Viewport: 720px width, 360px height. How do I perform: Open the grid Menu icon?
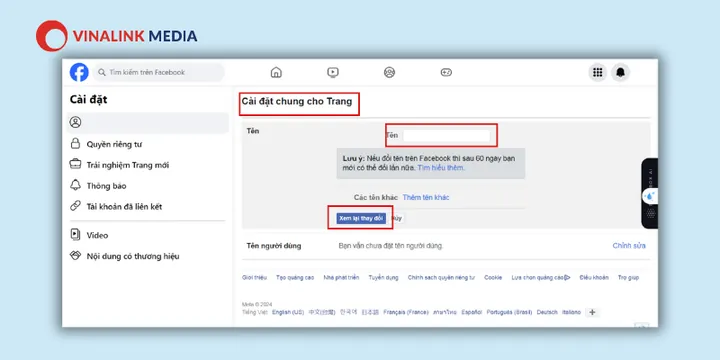click(597, 73)
